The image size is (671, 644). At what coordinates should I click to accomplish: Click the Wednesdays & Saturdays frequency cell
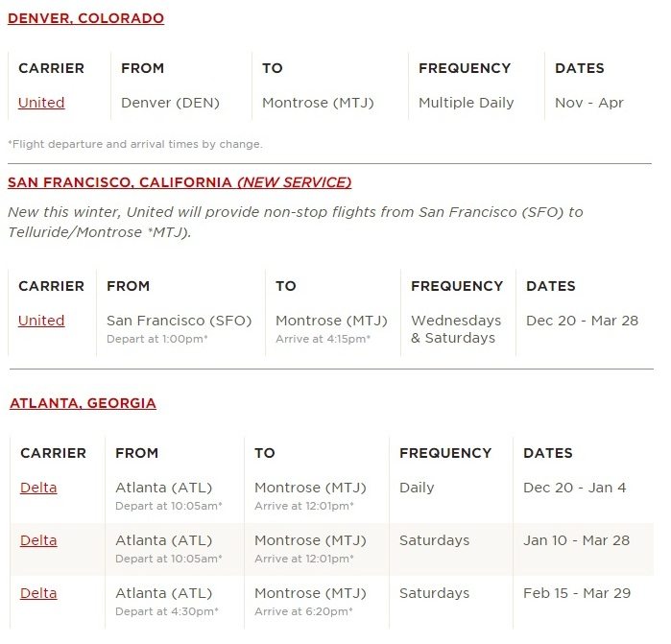point(456,329)
